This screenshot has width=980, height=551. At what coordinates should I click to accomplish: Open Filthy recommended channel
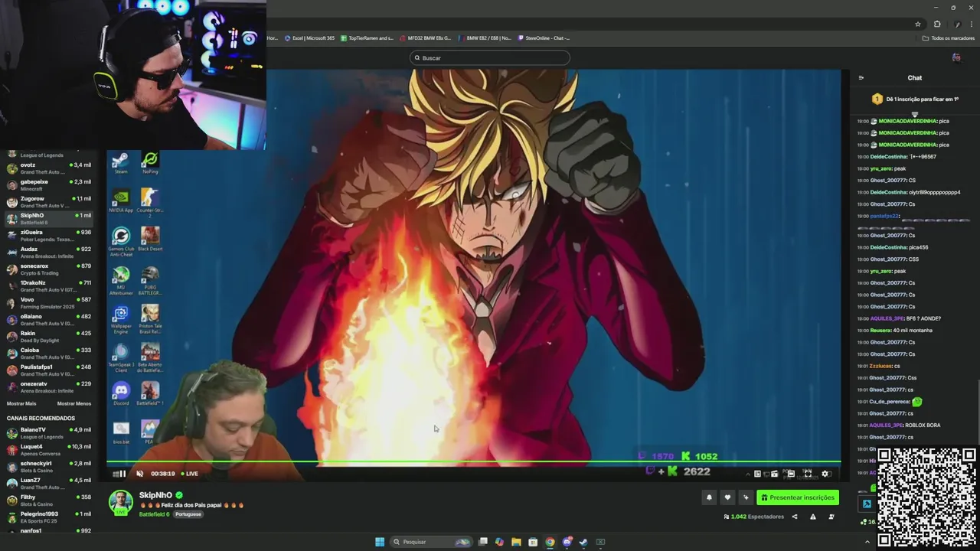[x=48, y=500]
